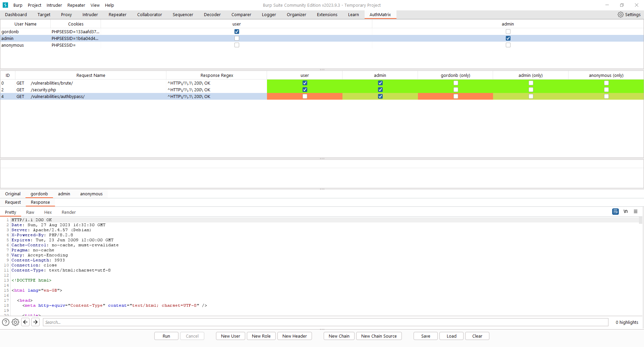Click the New Role button
The height and width of the screenshot is (347, 644).
coord(261,336)
